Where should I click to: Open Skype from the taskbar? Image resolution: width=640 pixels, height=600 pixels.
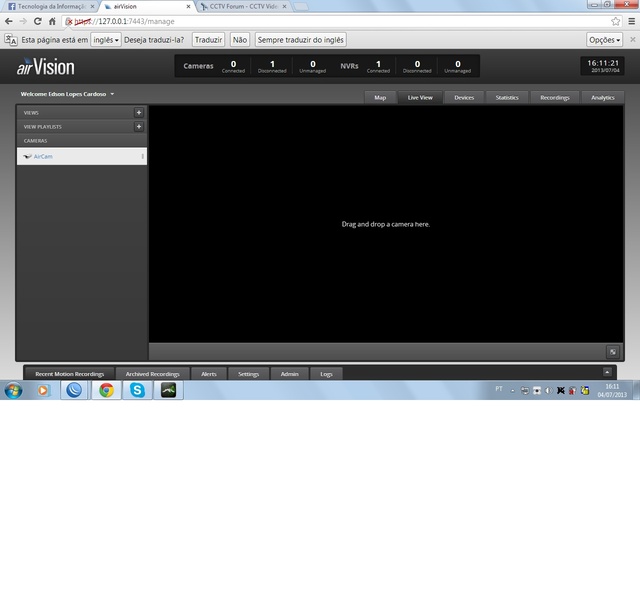[137, 391]
